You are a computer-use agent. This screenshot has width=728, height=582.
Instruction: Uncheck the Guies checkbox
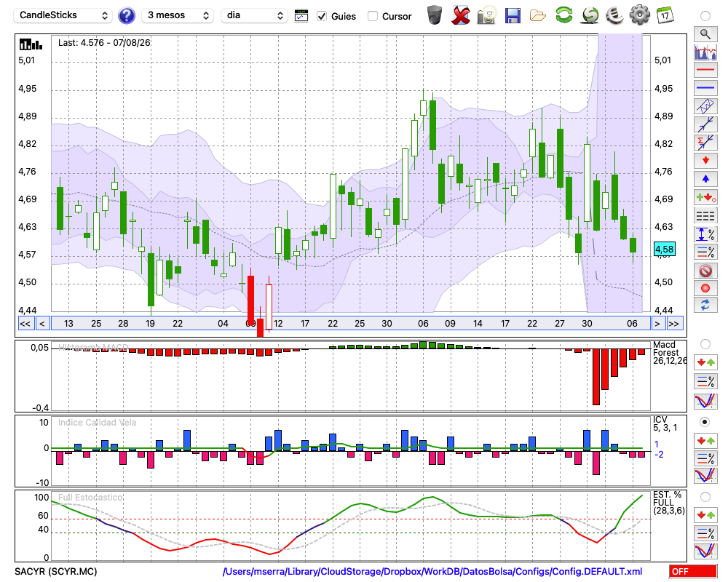322,16
